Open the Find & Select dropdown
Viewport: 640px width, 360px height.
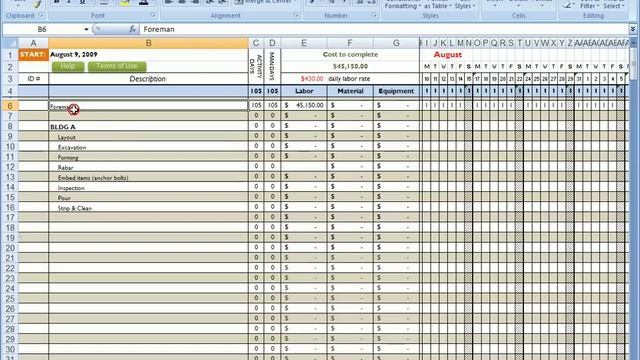[x=613, y=4]
